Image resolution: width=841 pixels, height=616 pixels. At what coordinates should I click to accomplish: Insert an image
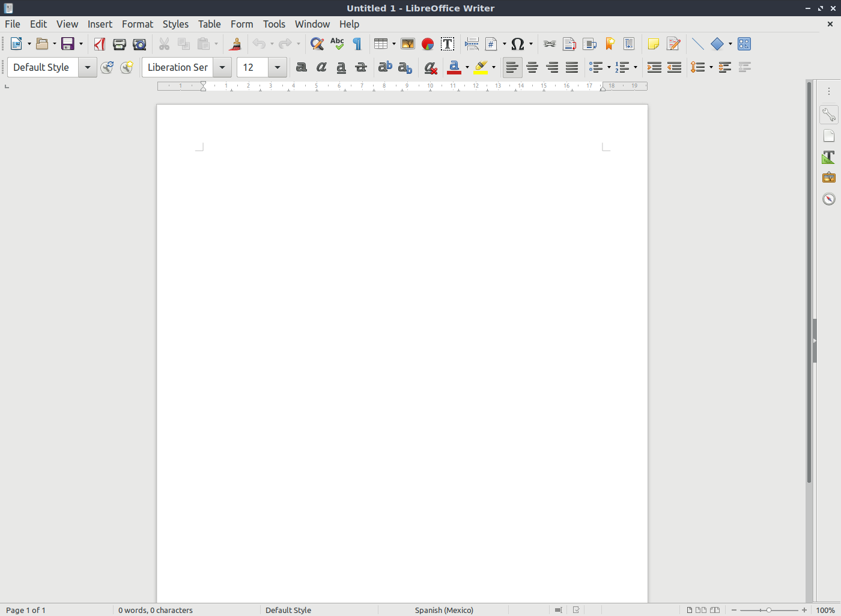408,44
